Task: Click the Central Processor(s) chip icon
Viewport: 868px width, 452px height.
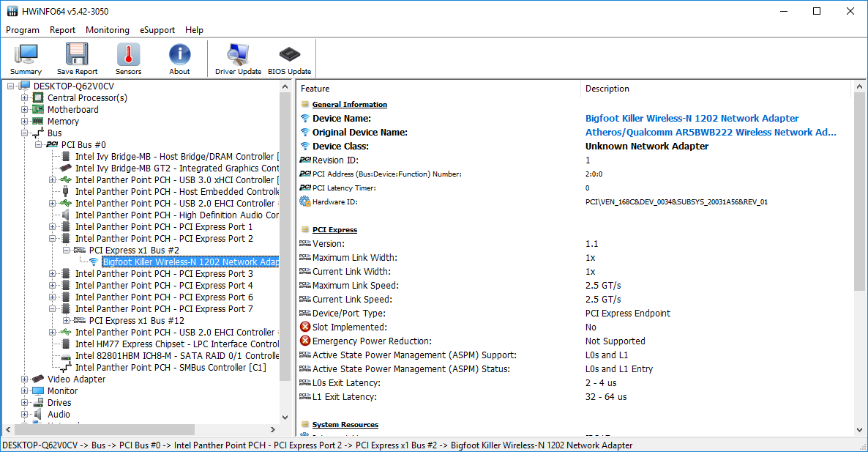Action: [x=38, y=97]
